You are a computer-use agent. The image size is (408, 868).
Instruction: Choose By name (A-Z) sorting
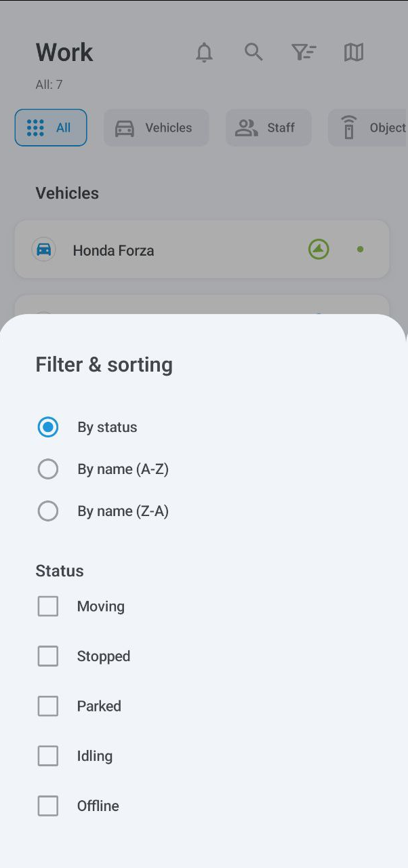pyautogui.click(x=47, y=469)
